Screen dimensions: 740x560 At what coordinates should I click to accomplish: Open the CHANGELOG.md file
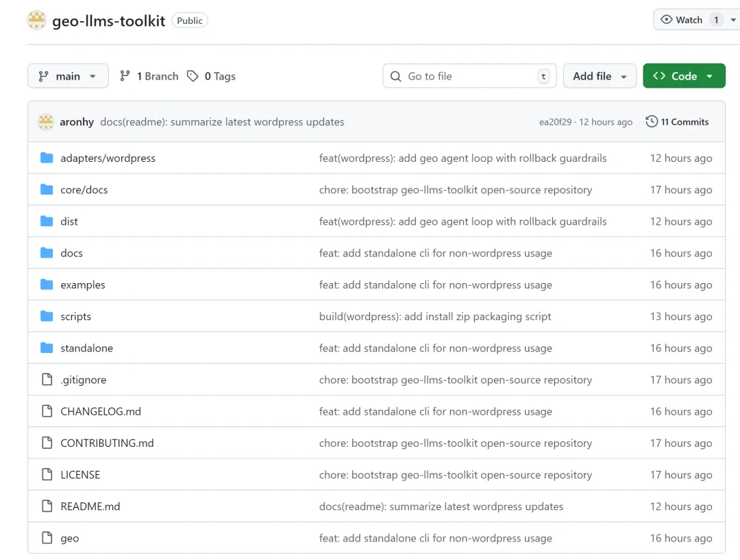click(x=101, y=412)
